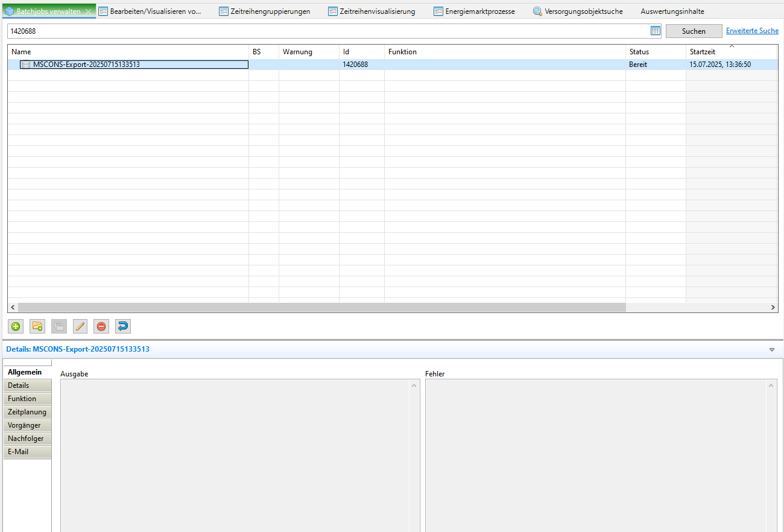The image size is (784, 532).
Task: Click the folder with plus icon
Action: 37,326
